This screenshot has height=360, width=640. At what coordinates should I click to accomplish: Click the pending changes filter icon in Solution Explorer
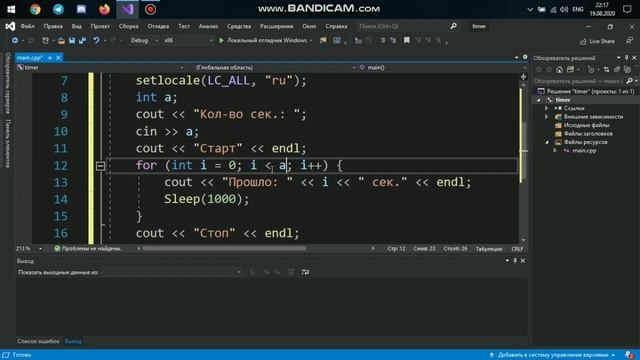[x=591, y=69]
